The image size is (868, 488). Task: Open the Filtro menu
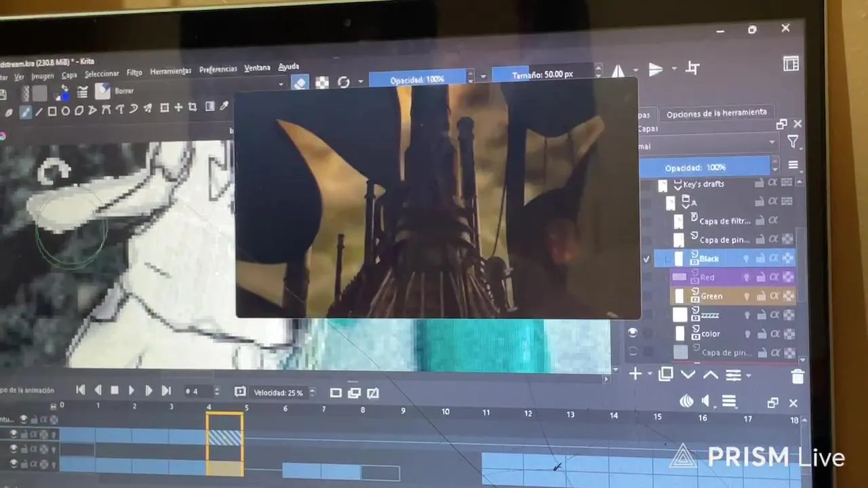134,73
